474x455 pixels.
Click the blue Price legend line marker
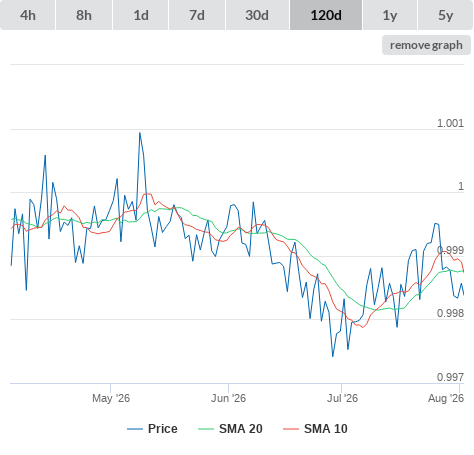tap(135, 429)
